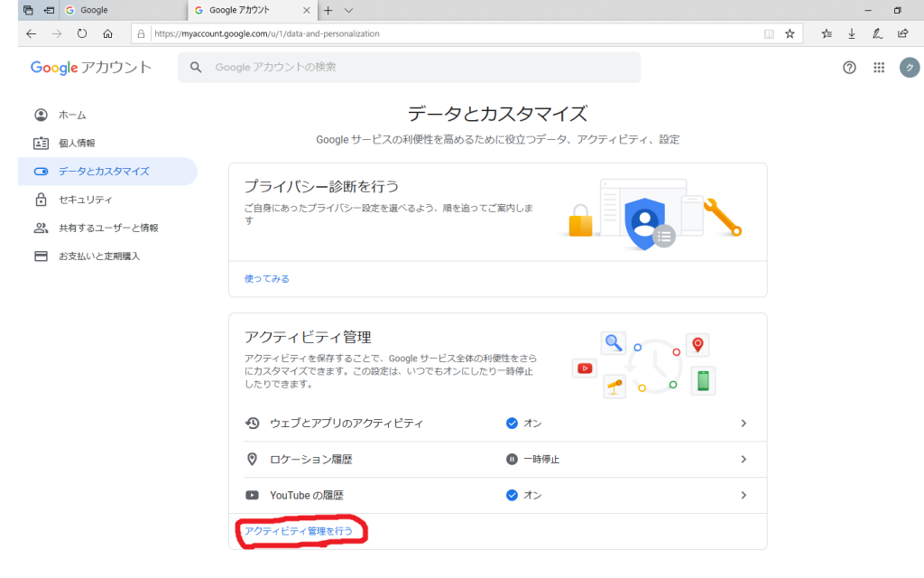The image size is (924, 578).
Task: Click アクティビティ管理を行う link
Action: click(x=299, y=531)
